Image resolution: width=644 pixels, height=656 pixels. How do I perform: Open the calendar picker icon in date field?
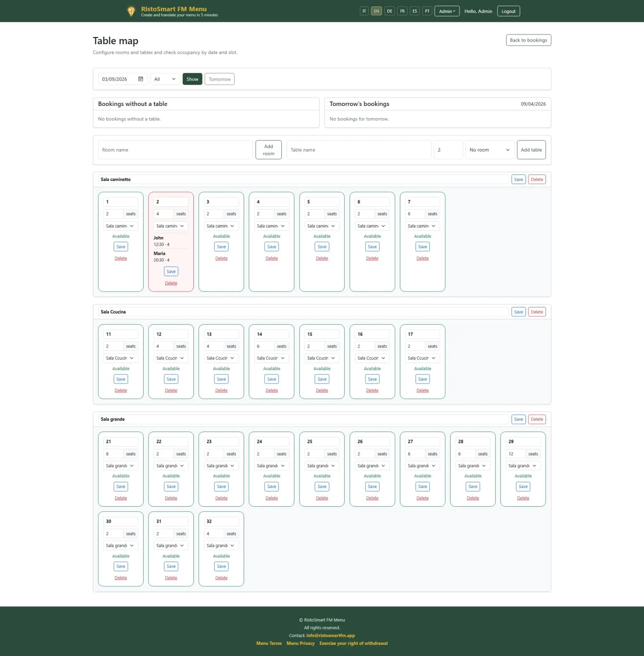click(141, 79)
